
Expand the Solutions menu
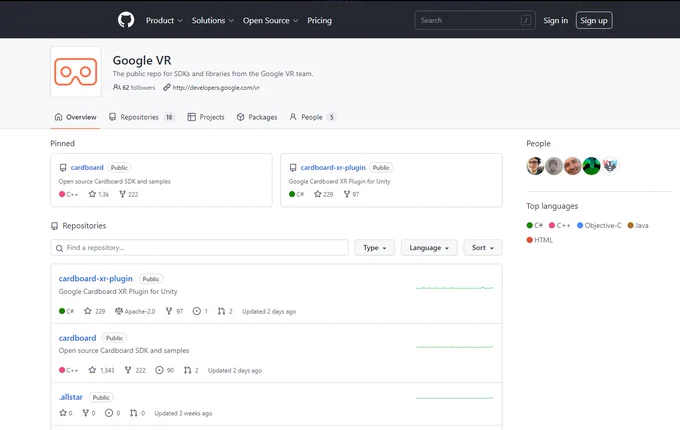pyautogui.click(x=212, y=20)
